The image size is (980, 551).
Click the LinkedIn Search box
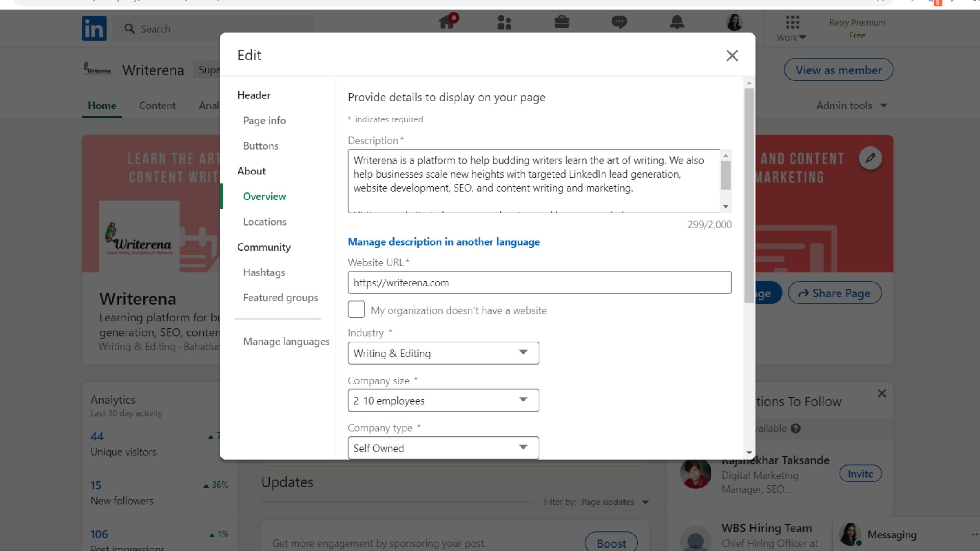pos(213,29)
